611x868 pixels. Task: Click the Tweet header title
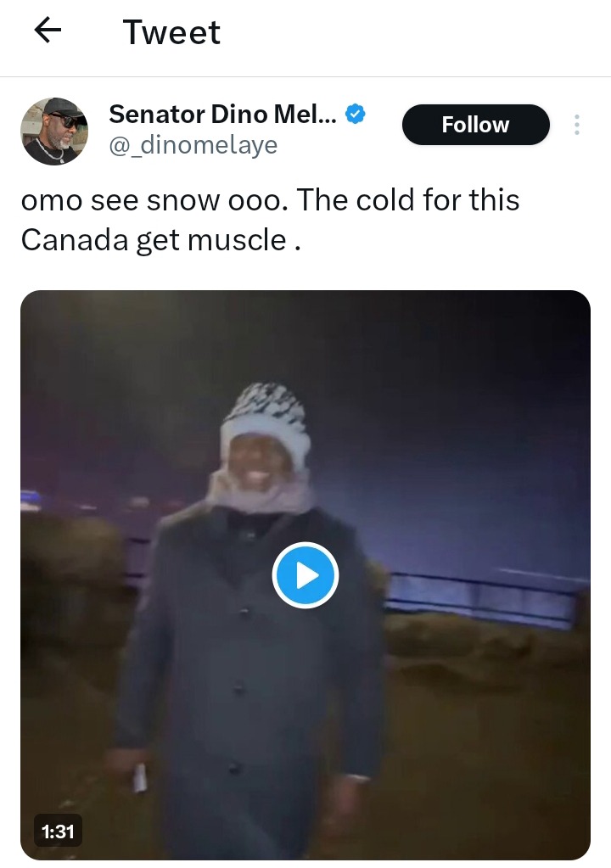click(x=171, y=32)
